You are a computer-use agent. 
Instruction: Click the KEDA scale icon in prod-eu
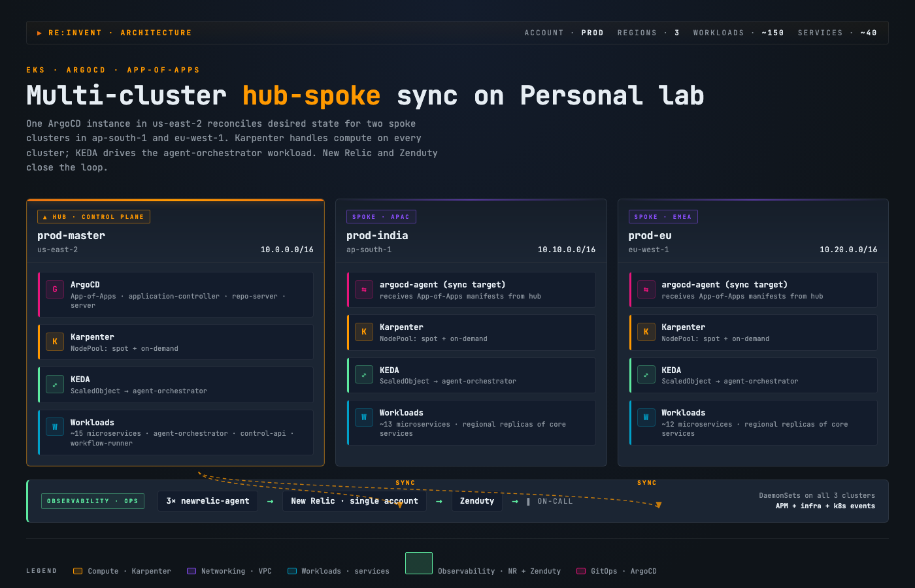coord(646,375)
